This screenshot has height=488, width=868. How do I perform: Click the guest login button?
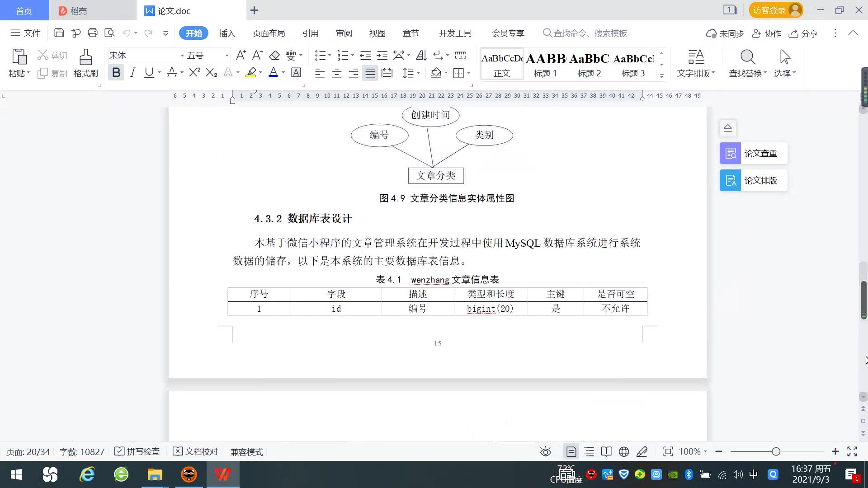pos(775,10)
